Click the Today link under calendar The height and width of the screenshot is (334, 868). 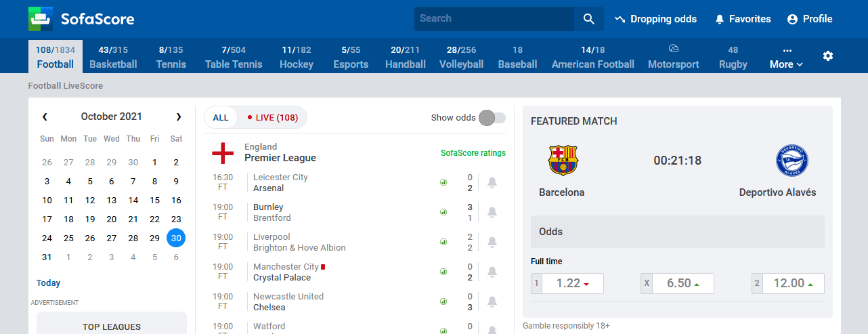coord(49,283)
